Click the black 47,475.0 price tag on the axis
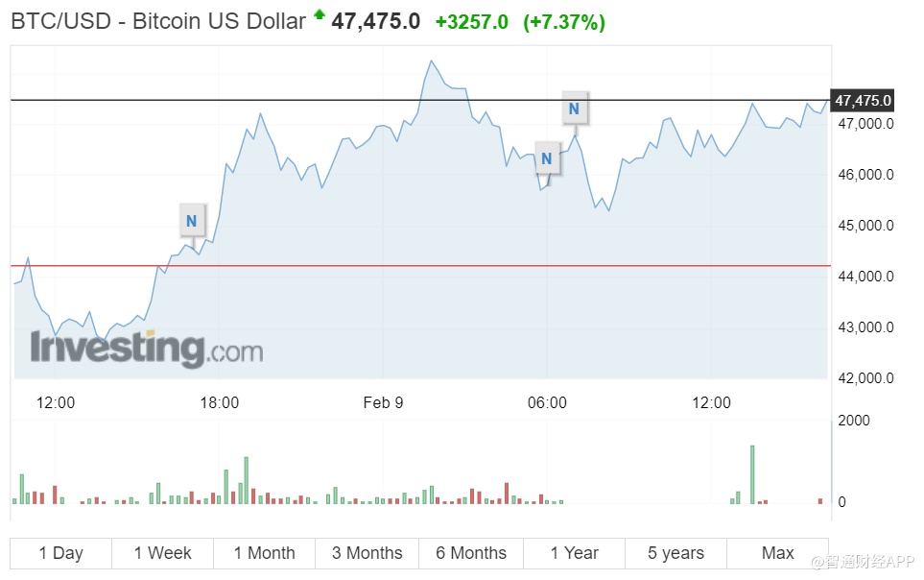The height and width of the screenshot is (580, 924). click(863, 101)
